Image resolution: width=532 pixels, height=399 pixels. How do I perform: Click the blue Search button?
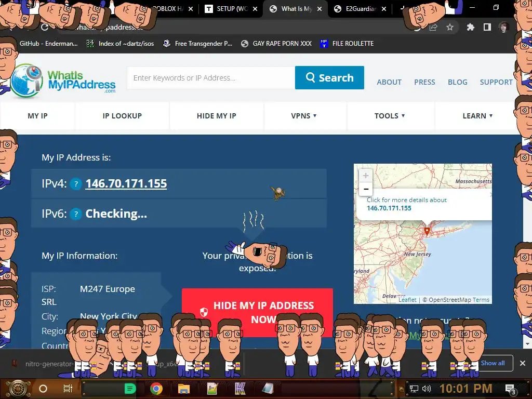(329, 78)
